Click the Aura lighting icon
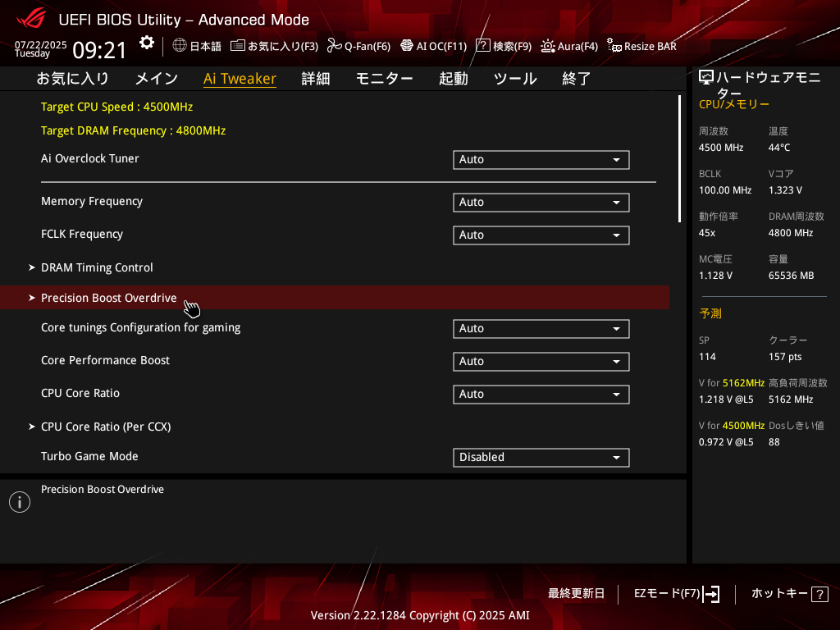The height and width of the screenshot is (630, 840). point(547,46)
